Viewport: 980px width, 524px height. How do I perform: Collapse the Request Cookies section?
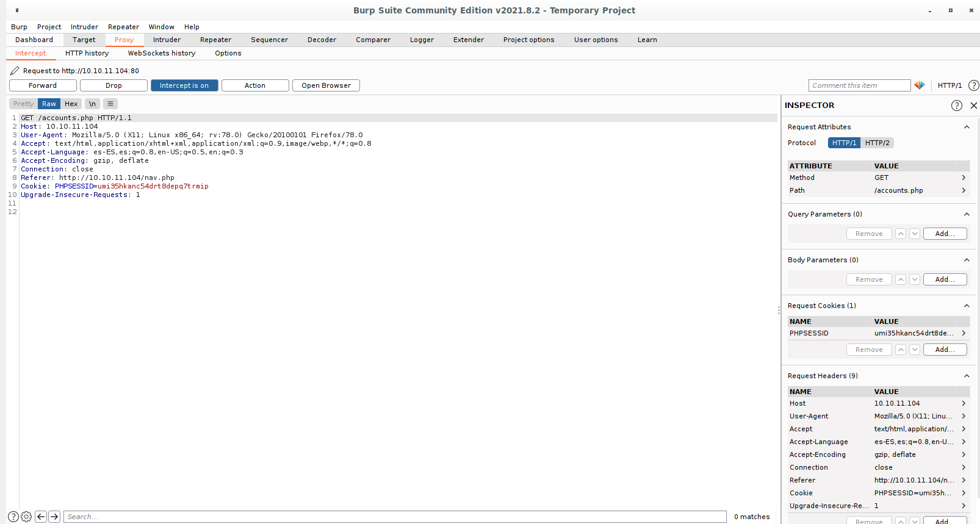(x=967, y=306)
